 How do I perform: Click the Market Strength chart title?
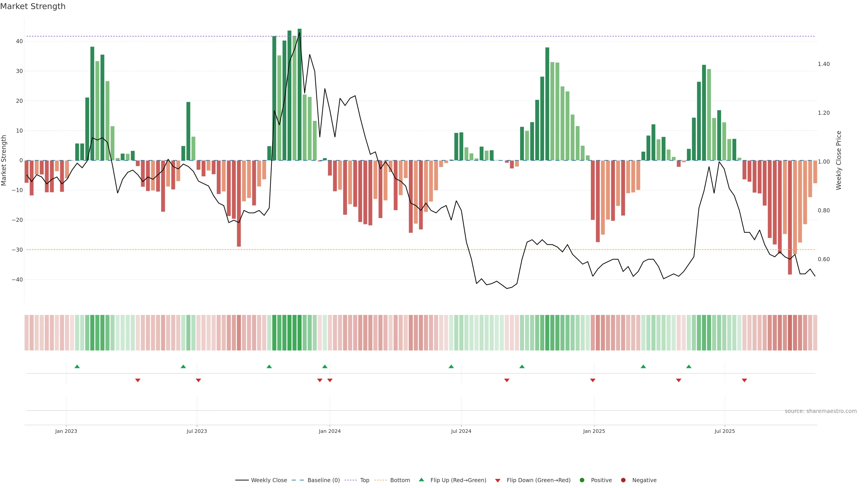coord(33,6)
